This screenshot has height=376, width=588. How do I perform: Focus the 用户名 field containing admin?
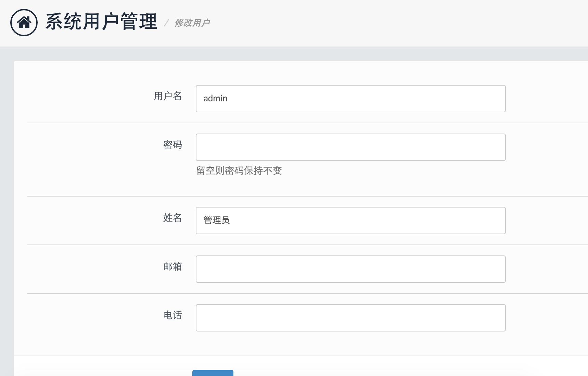[x=350, y=99]
